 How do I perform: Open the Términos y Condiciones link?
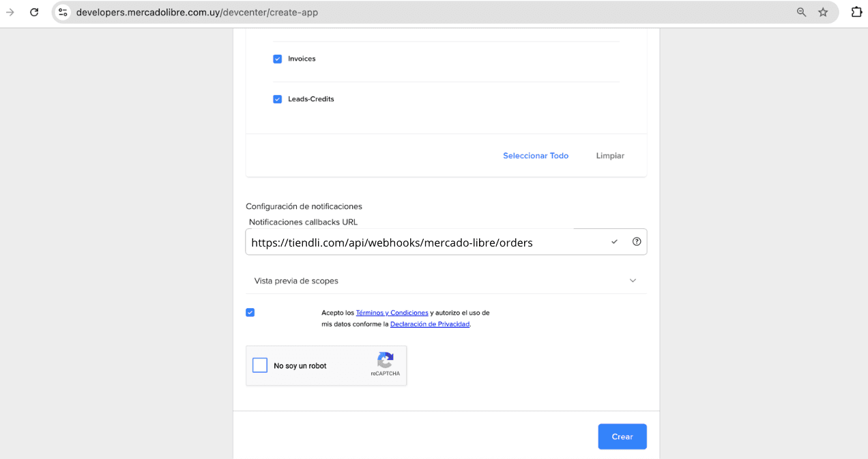392,313
